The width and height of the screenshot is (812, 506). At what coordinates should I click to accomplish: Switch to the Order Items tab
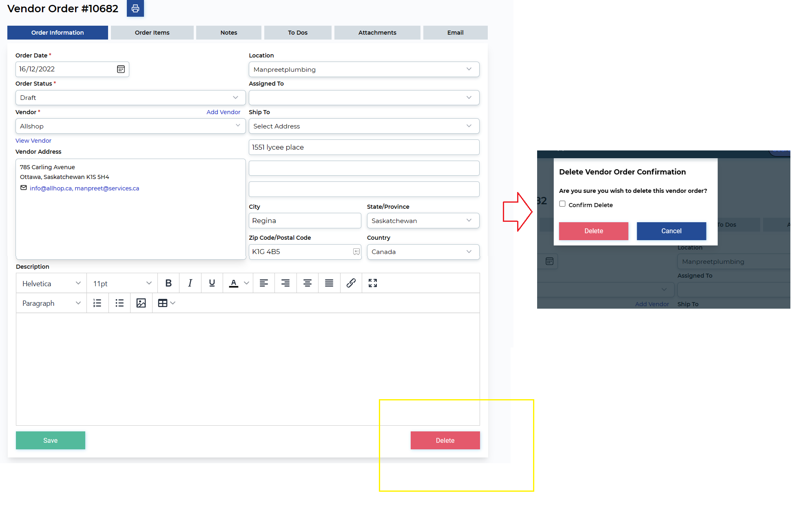152,33
